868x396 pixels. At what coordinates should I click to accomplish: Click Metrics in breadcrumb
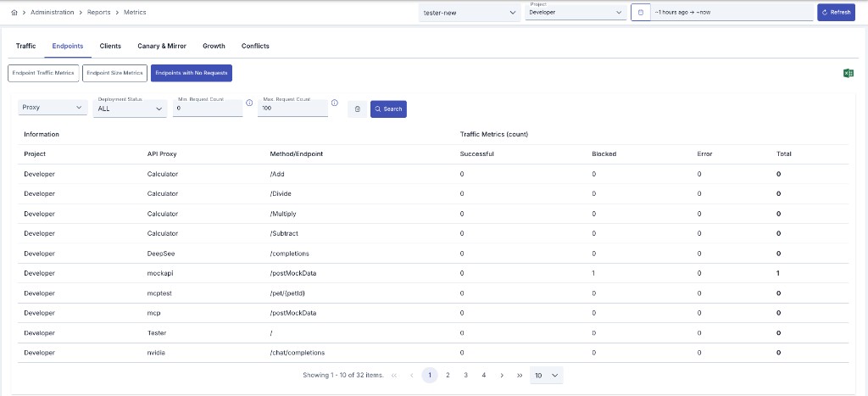coord(135,12)
